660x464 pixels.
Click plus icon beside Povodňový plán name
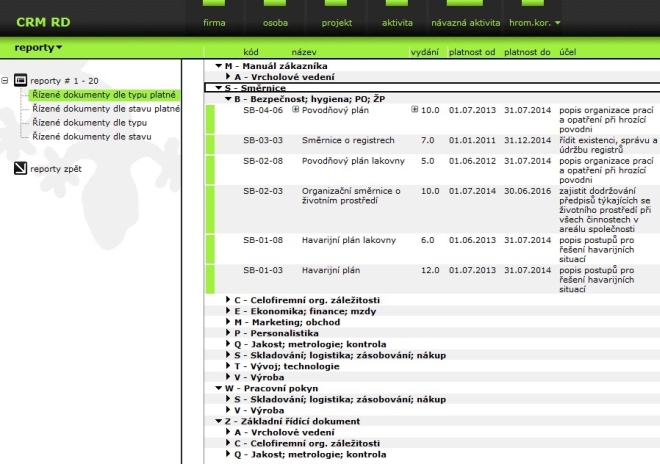pyautogui.click(x=296, y=110)
